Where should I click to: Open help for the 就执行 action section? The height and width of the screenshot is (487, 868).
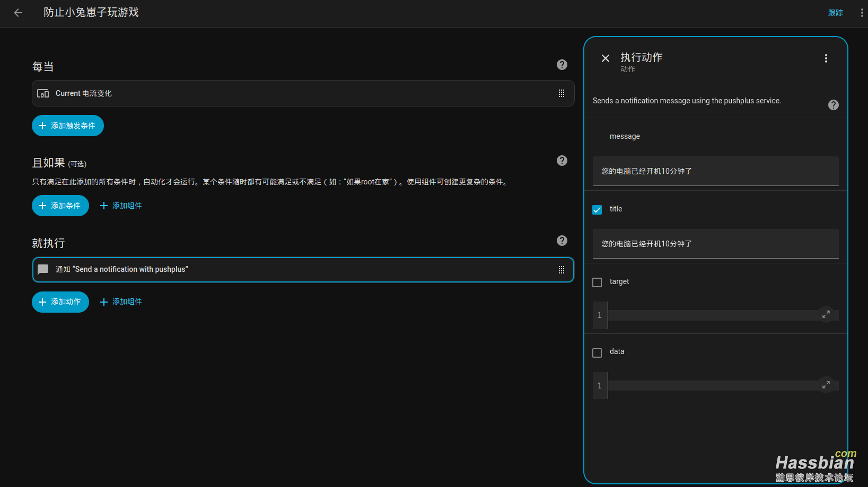point(562,241)
